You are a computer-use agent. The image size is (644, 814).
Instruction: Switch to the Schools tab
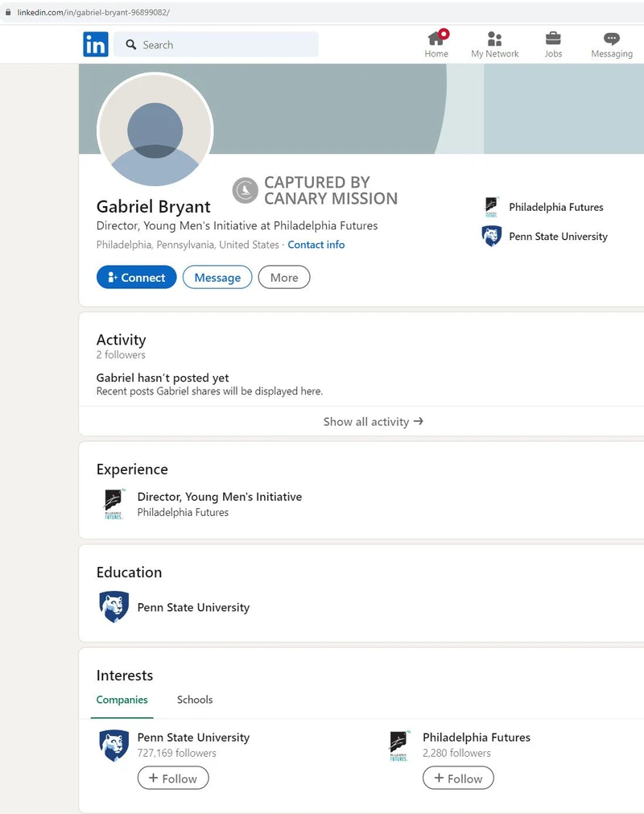(x=195, y=700)
